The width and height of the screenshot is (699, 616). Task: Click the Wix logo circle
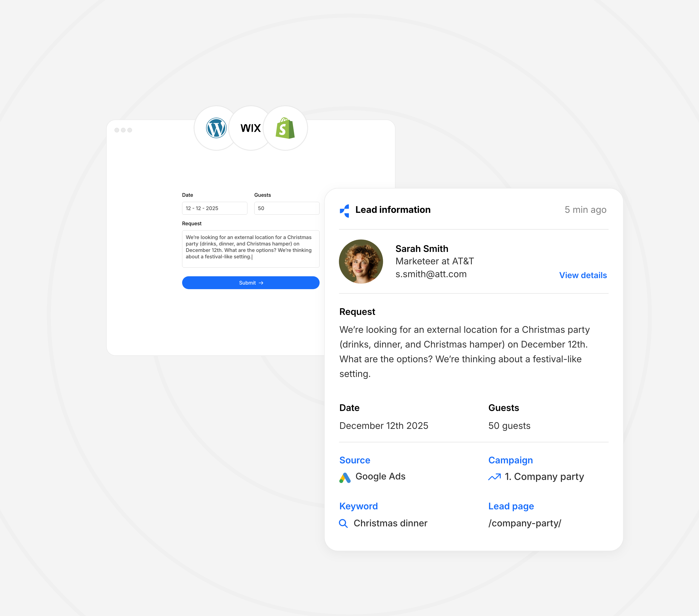pos(251,128)
